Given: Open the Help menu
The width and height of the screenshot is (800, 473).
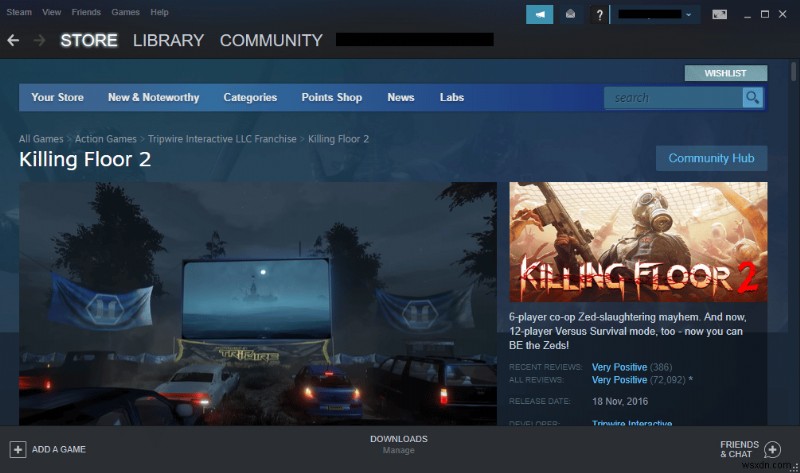Looking at the screenshot, I should 159,12.
